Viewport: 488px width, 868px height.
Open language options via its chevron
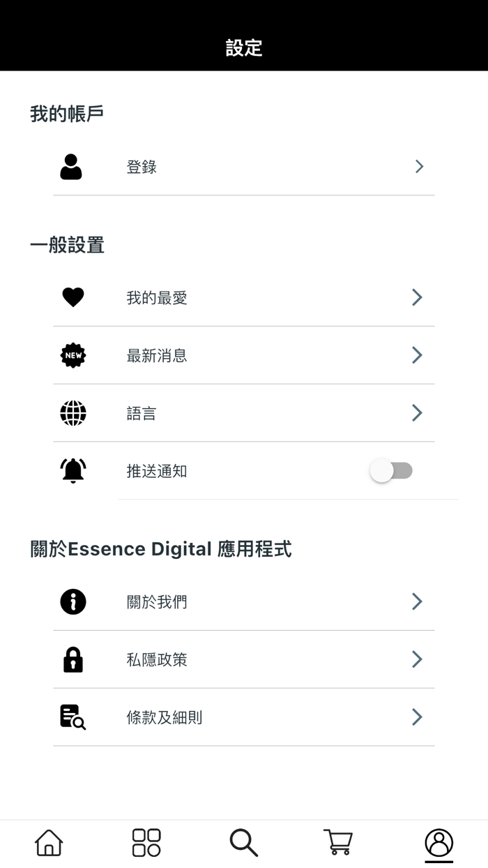click(x=416, y=412)
